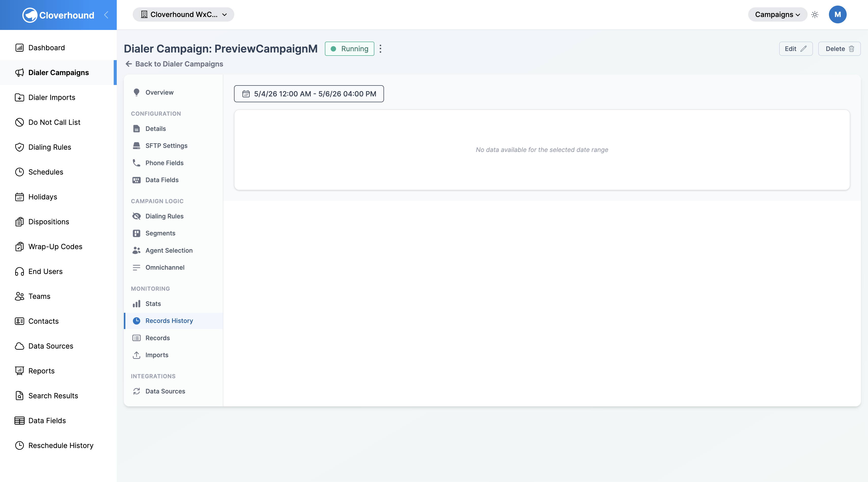Image resolution: width=868 pixels, height=482 pixels.
Task: Select the Records History tab
Action: [x=174, y=321]
